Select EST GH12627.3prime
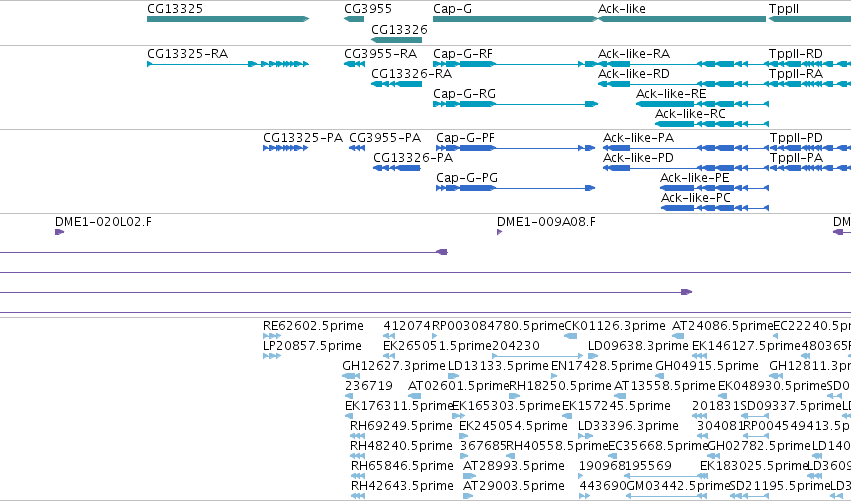851x501 pixels. tap(351, 376)
